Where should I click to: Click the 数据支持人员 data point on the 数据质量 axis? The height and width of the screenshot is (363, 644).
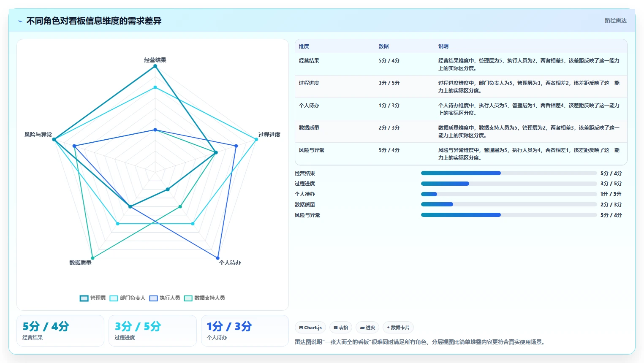pos(92,258)
